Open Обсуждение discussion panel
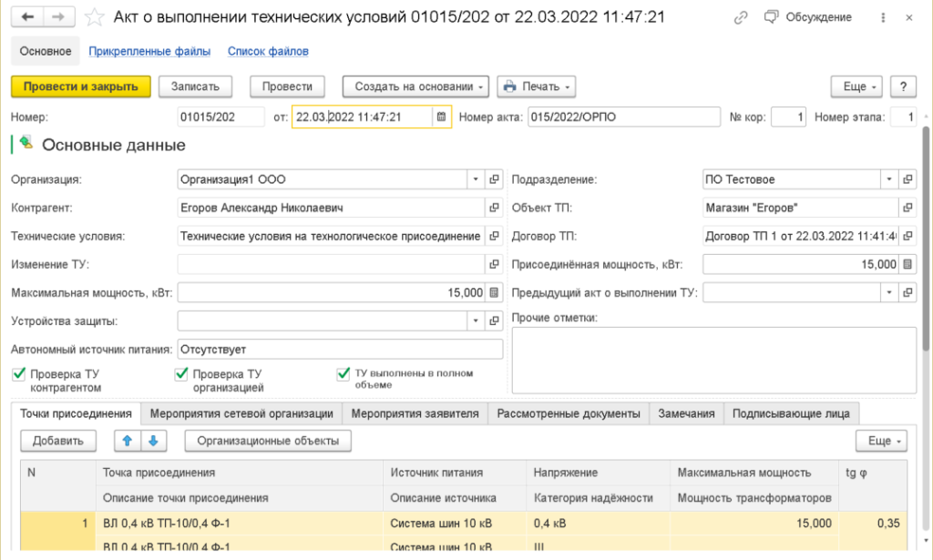Image resolution: width=933 pixels, height=560 pixels. click(808, 17)
